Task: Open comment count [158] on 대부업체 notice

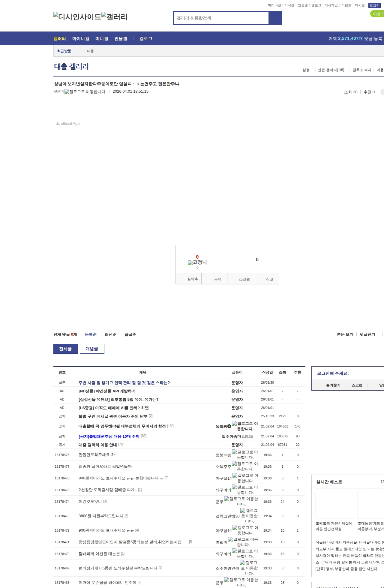Action: click(x=171, y=426)
